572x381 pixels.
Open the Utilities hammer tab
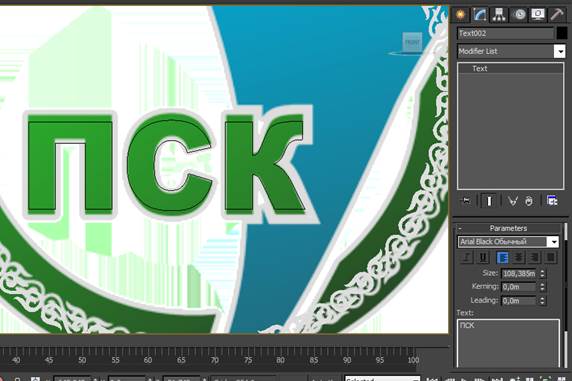557,15
